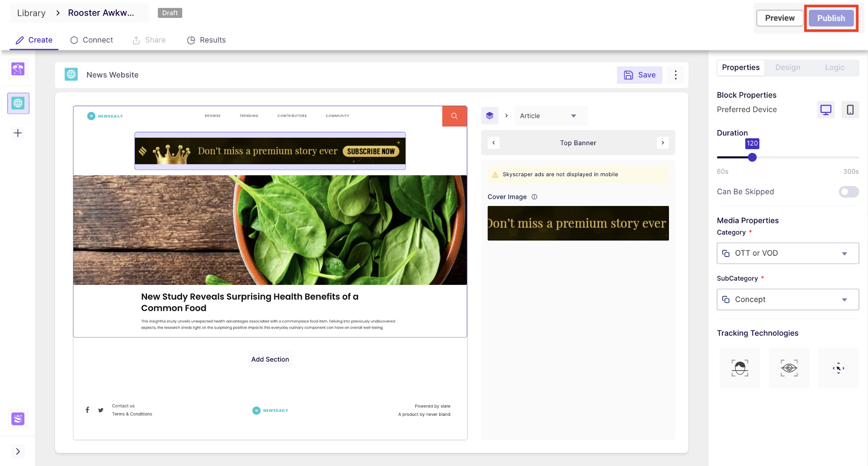Click the Facebook icon in preview footer
Image resolution: width=868 pixels, height=466 pixels.
(87, 410)
